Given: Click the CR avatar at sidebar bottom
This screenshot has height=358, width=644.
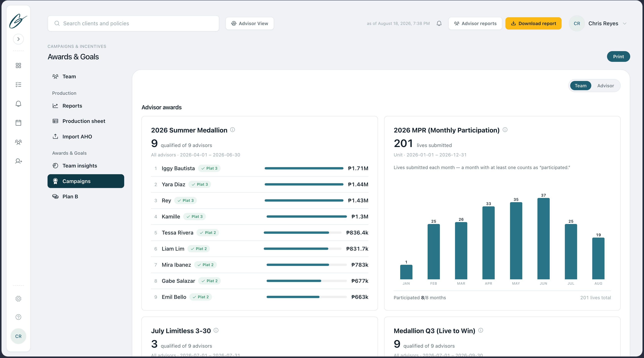Looking at the screenshot, I should (18, 336).
